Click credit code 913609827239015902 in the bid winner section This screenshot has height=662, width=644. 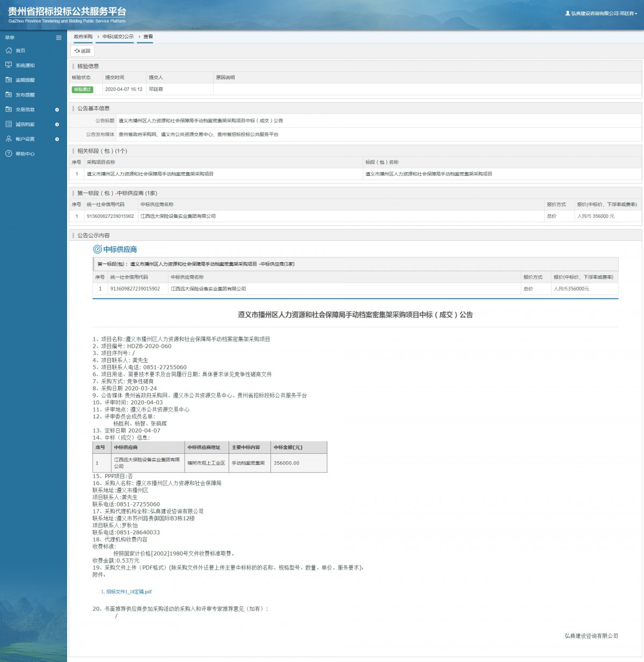pos(111,216)
